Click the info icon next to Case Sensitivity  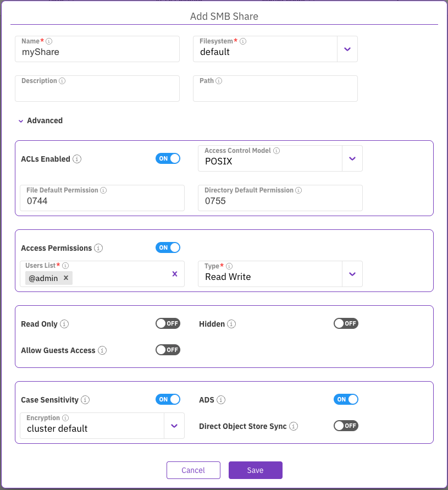point(85,400)
